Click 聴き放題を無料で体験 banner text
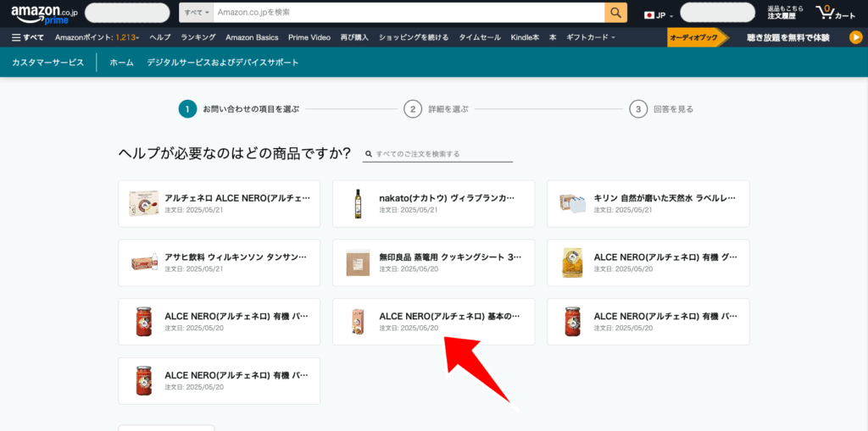The width and height of the screenshot is (868, 431). click(788, 37)
